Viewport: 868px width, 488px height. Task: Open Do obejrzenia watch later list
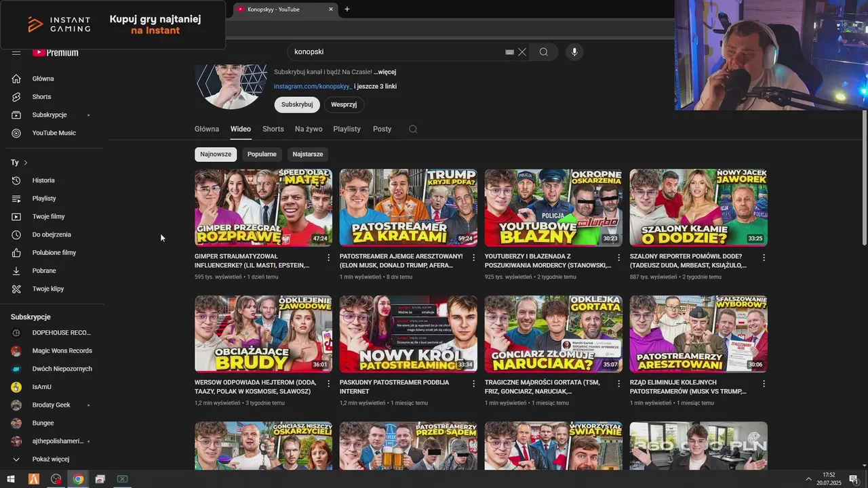click(52, 235)
